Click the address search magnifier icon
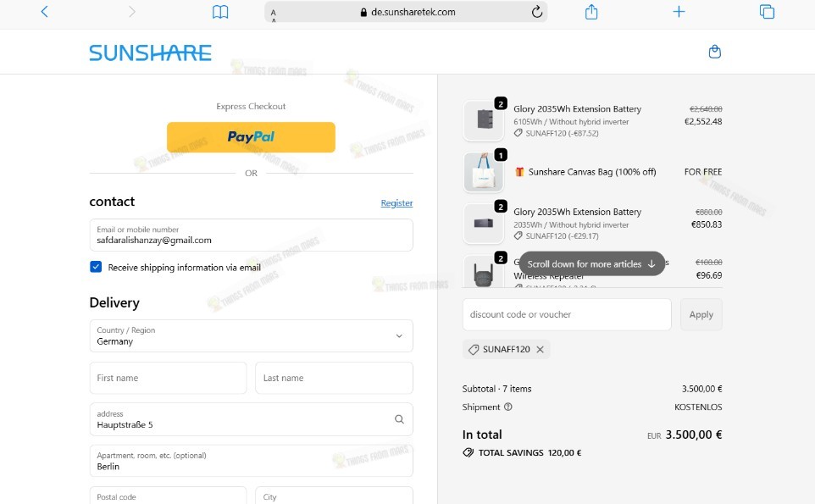The image size is (815, 504). 399,419
